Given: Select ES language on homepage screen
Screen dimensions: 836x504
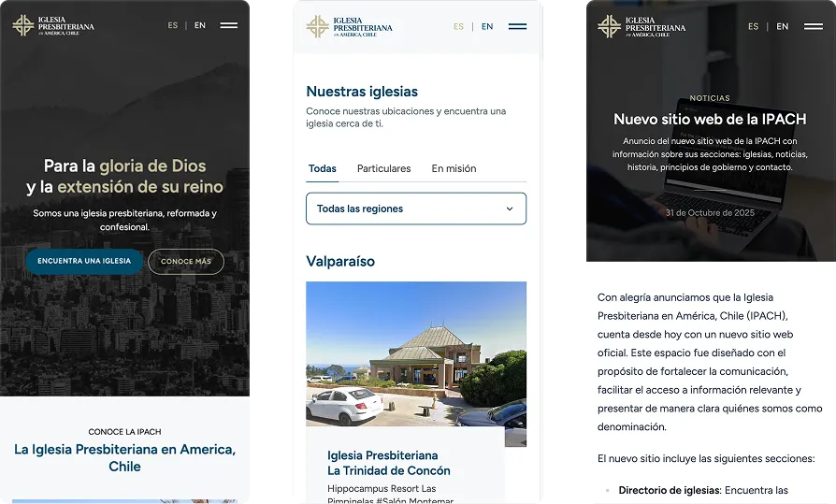Looking at the screenshot, I should tap(173, 26).
